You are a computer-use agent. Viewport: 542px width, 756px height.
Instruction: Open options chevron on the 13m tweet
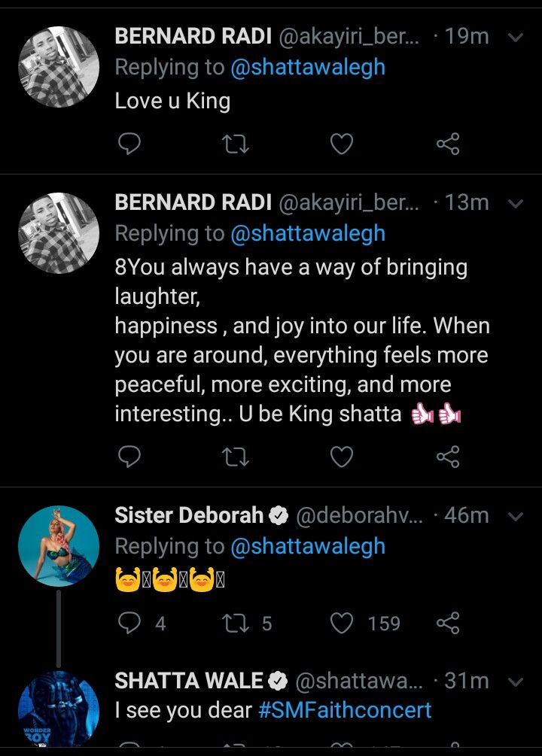pyautogui.click(x=516, y=203)
